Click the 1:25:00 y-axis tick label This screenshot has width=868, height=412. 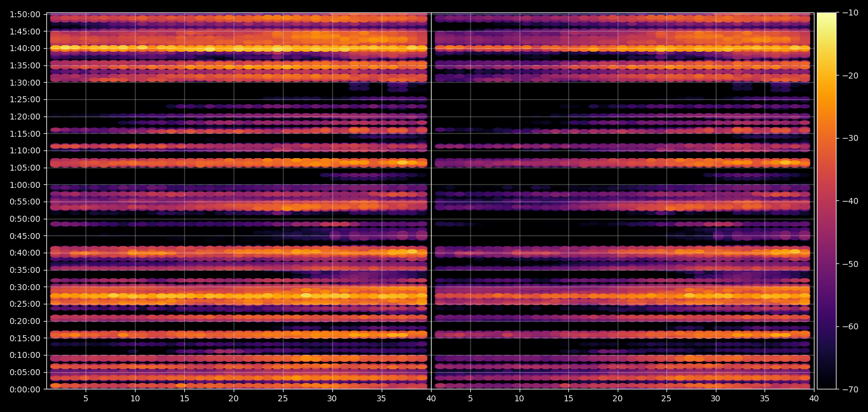pos(25,99)
